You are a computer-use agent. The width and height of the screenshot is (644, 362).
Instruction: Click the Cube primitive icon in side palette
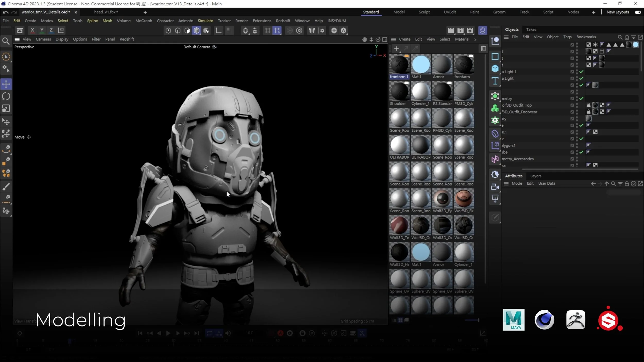click(495, 68)
